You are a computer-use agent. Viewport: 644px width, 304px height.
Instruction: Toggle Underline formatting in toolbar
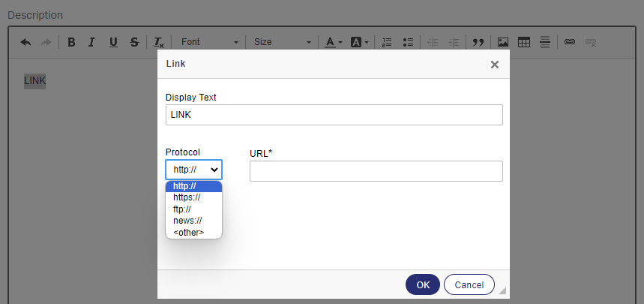(x=112, y=42)
